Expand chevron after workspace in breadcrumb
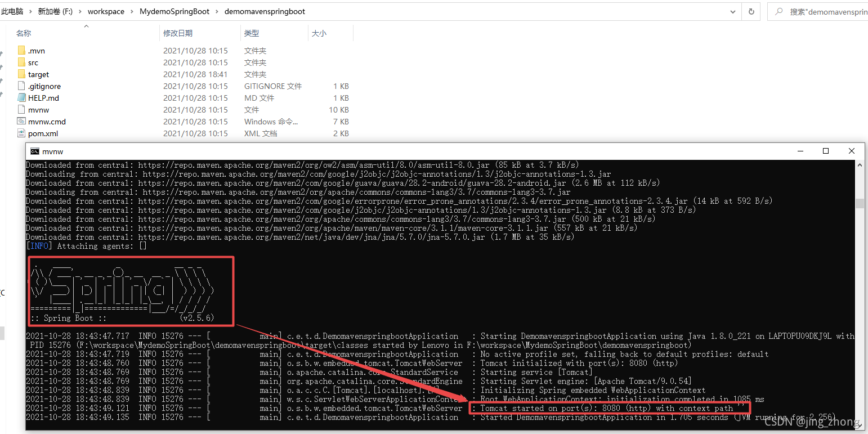 [x=132, y=11]
